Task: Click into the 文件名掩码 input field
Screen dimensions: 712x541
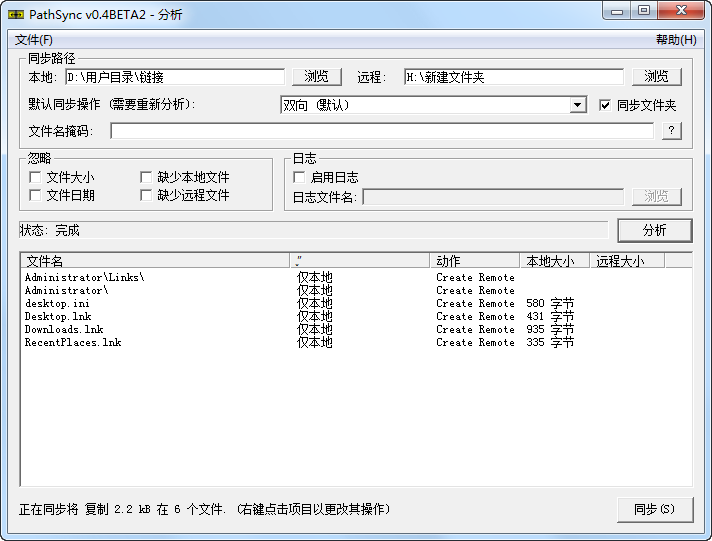Action: (380, 131)
